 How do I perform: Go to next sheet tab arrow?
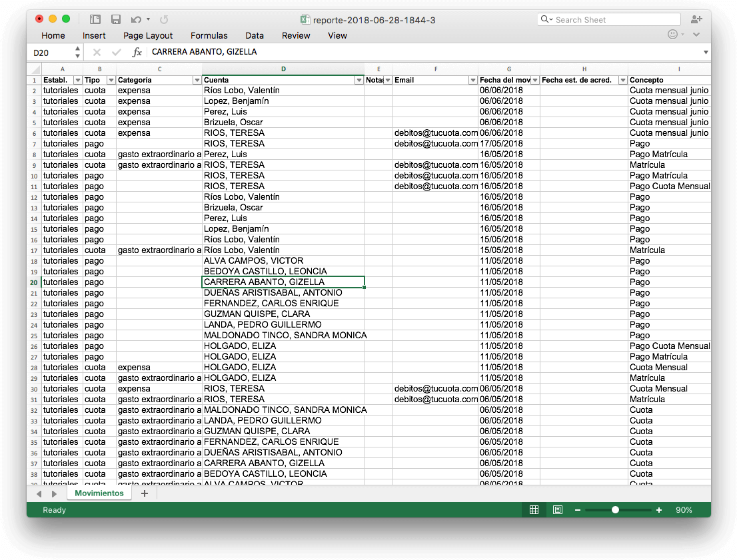tap(54, 494)
